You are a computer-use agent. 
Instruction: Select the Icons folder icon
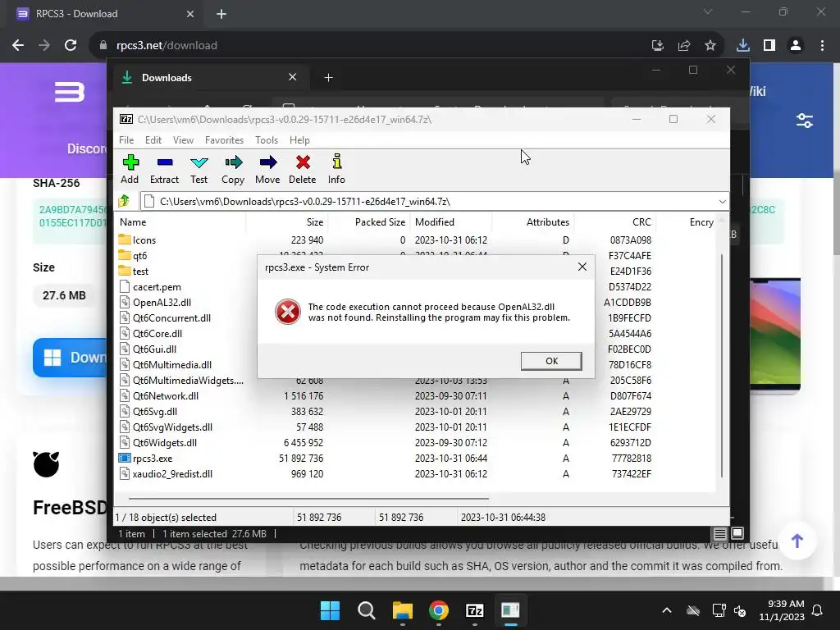click(x=125, y=240)
